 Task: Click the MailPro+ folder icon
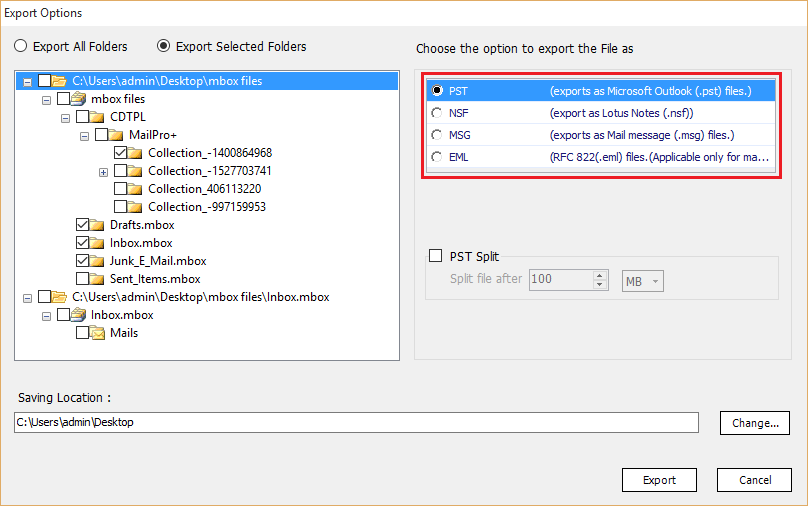117,135
